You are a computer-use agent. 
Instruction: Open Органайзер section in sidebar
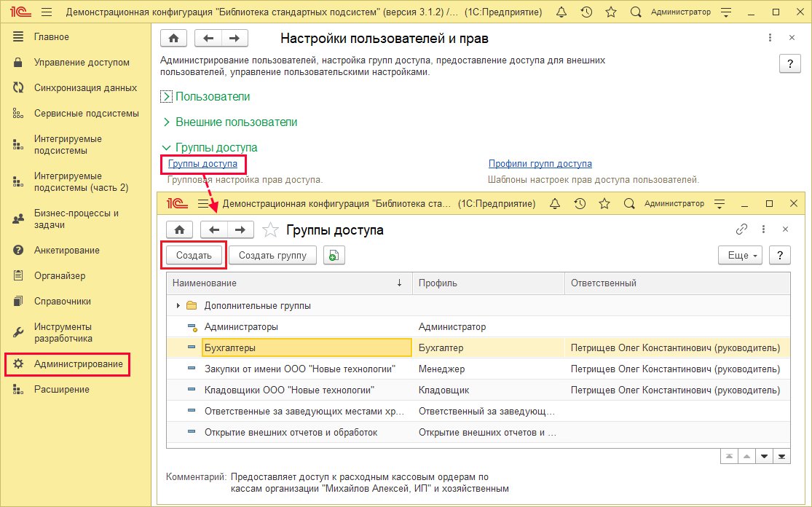76,275
